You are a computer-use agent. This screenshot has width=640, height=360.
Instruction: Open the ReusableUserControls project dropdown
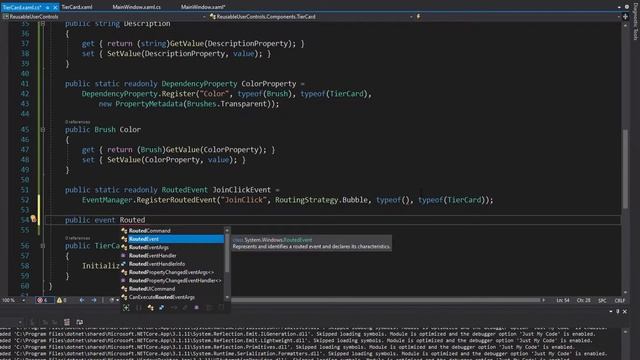tap(104, 17)
